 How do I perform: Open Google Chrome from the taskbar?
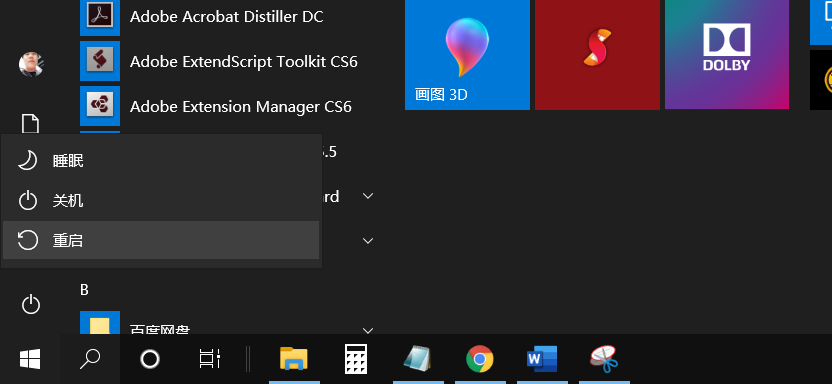(480, 359)
